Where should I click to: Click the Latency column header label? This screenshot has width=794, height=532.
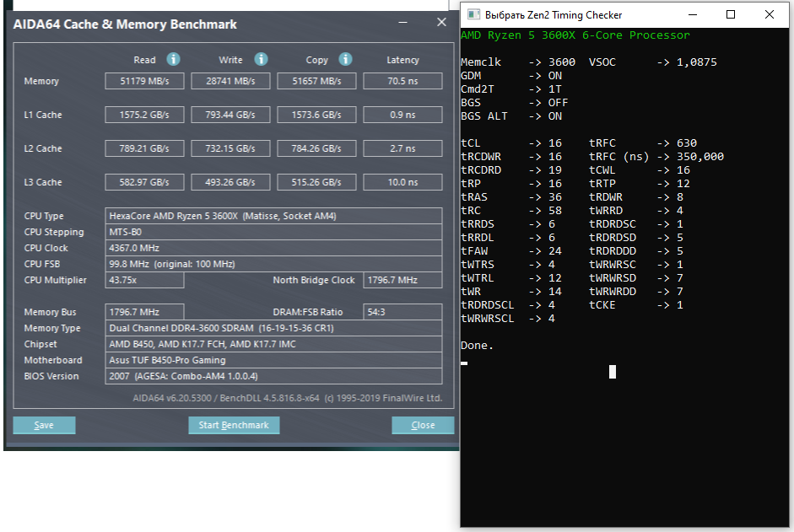point(403,60)
